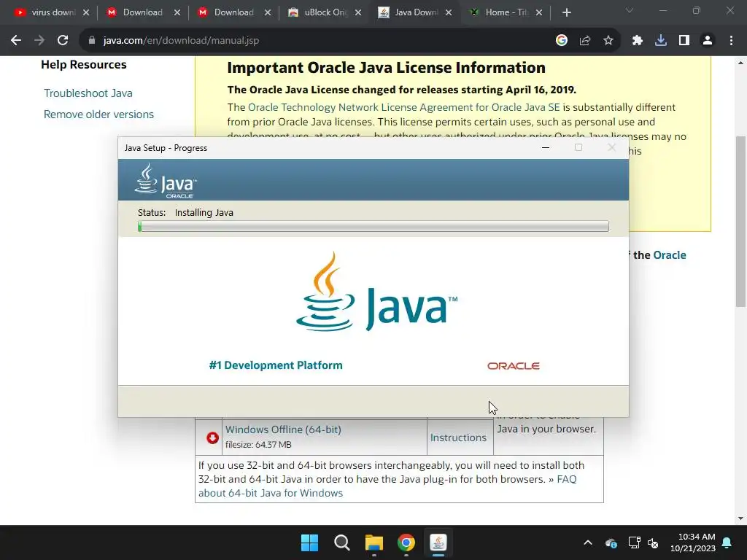Click the red download arrow icon
747x560 pixels.
[x=212, y=437]
